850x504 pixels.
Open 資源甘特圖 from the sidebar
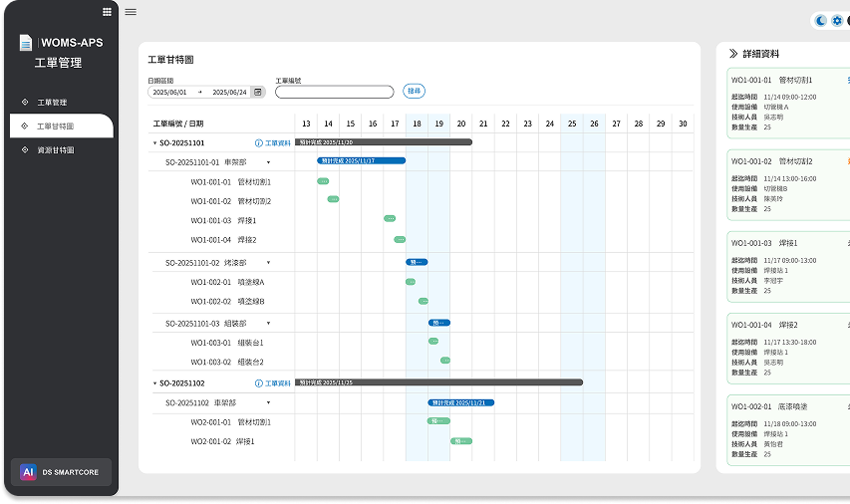[55, 150]
